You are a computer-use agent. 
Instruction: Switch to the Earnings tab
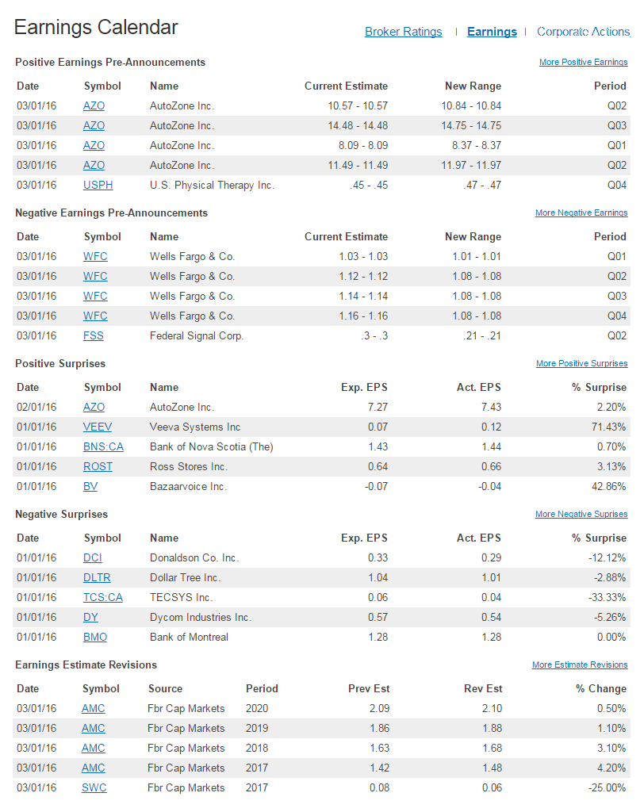pyautogui.click(x=492, y=32)
